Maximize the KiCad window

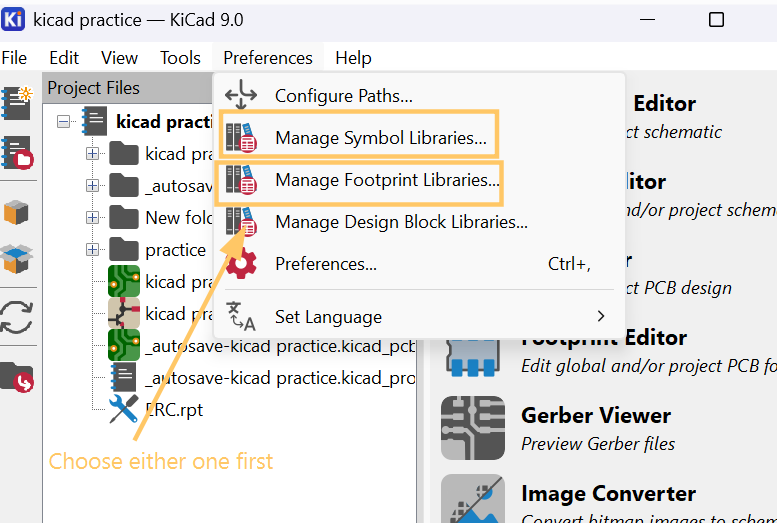point(716,20)
